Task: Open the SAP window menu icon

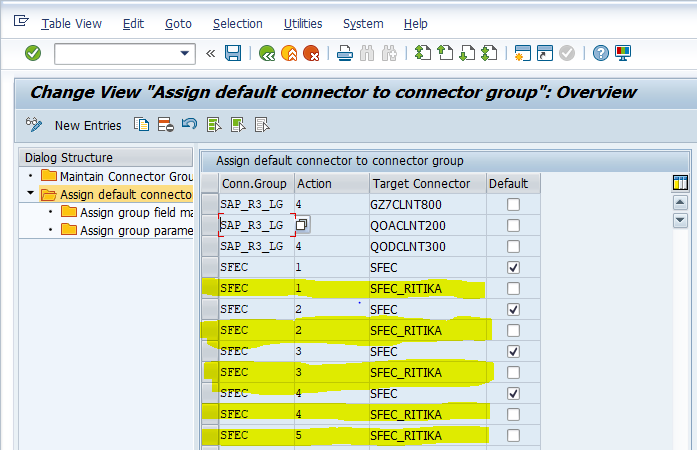Action: coord(21,20)
